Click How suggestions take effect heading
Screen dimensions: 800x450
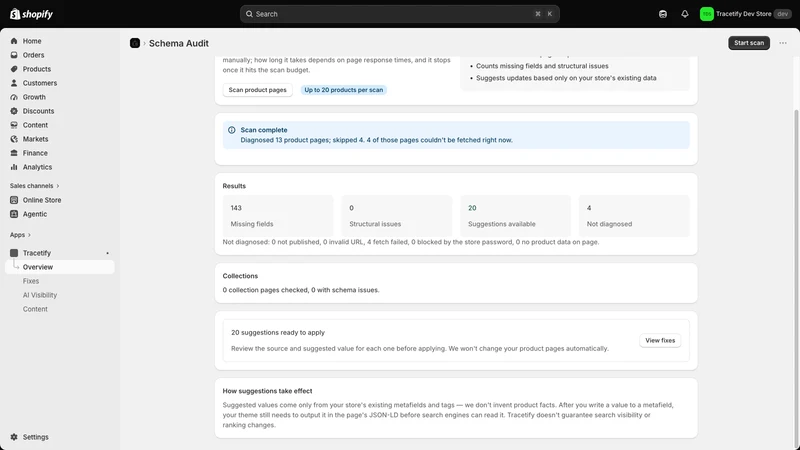pos(267,391)
